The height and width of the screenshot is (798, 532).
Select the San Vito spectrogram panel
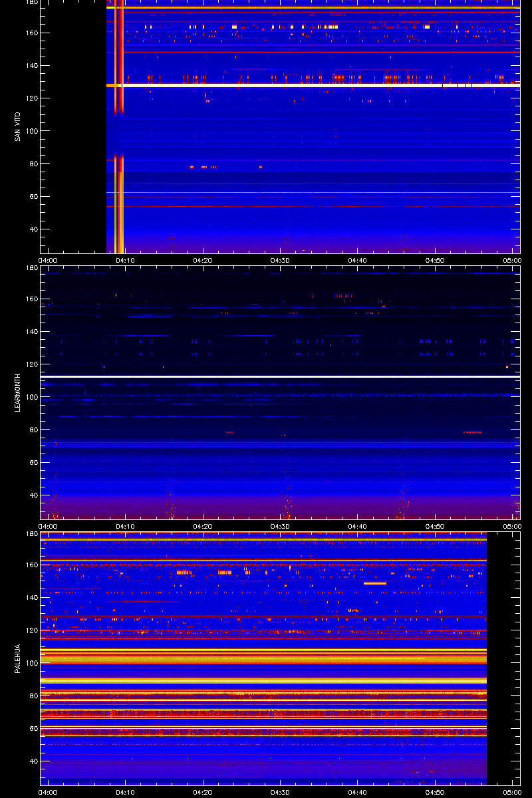tap(280, 126)
